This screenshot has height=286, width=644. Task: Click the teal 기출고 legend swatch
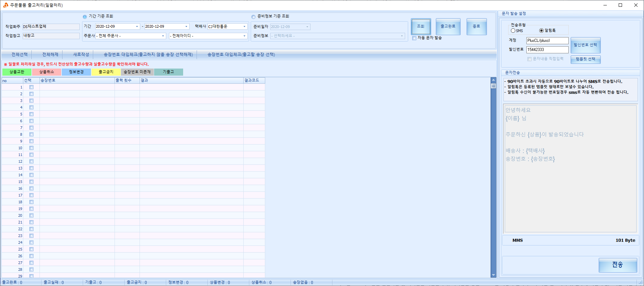[x=169, y=72]
